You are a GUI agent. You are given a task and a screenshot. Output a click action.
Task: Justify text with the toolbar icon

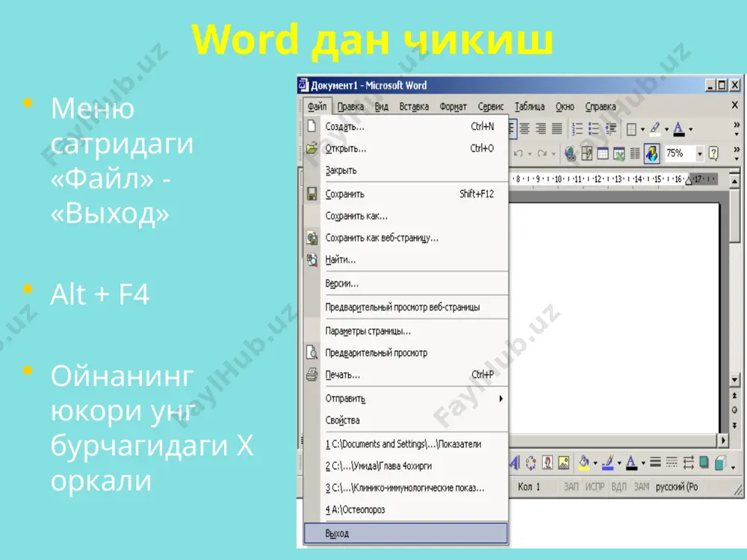tap(557, 128)
